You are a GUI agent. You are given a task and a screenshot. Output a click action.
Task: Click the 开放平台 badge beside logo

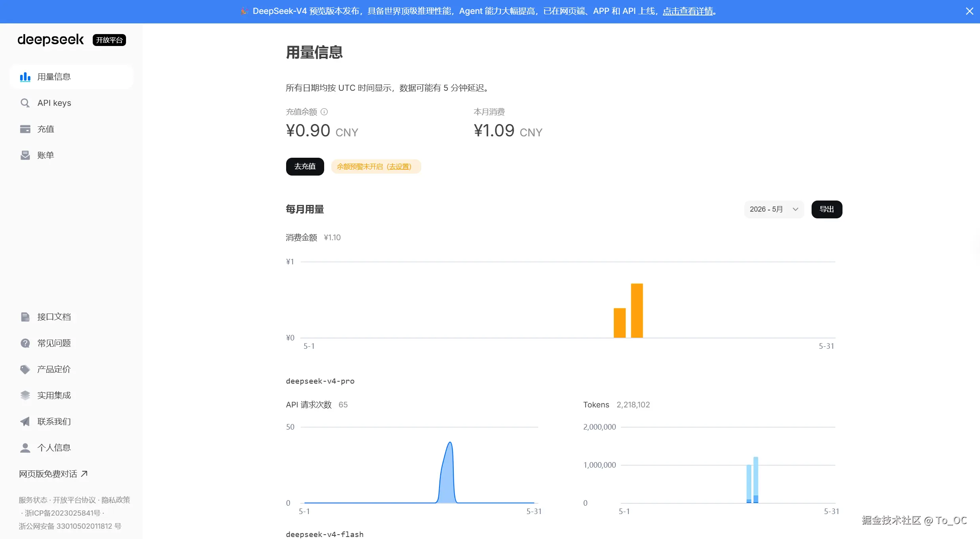109,40
